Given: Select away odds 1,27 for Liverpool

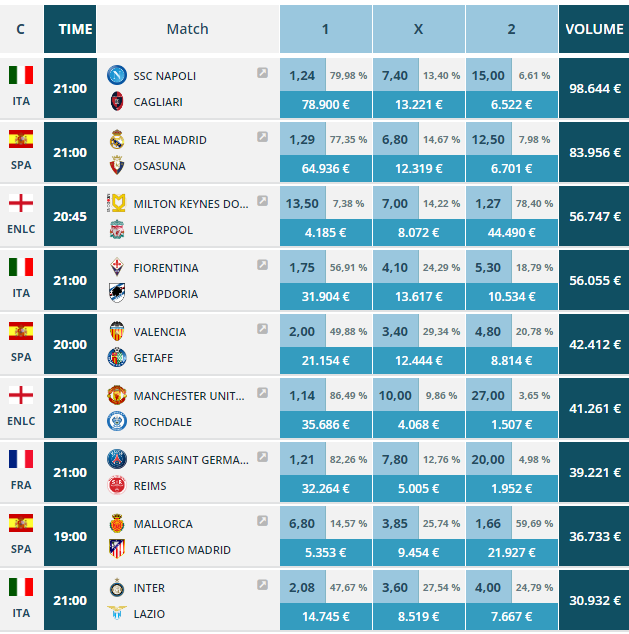Looking at the screenshot, I should coord(488,203).
